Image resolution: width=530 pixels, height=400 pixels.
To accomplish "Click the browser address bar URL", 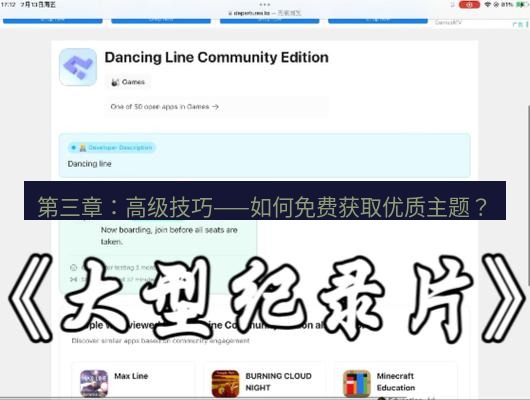I will (264, 13).
